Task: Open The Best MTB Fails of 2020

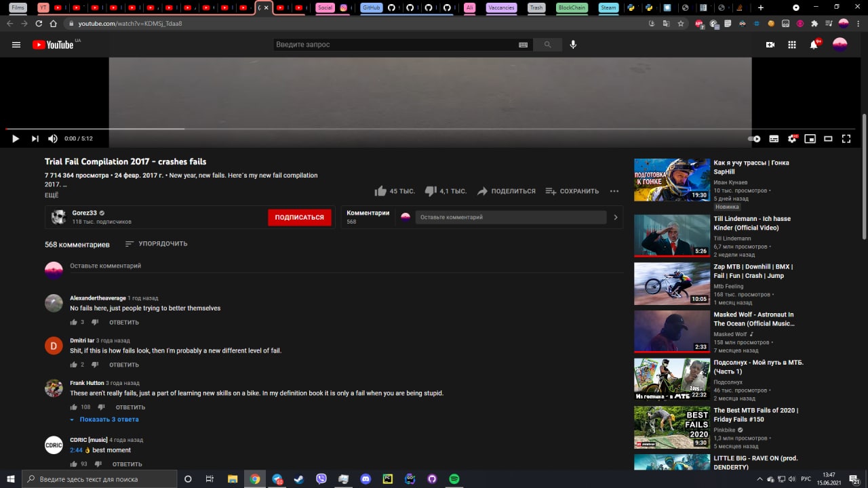Action: coord(756,415)
